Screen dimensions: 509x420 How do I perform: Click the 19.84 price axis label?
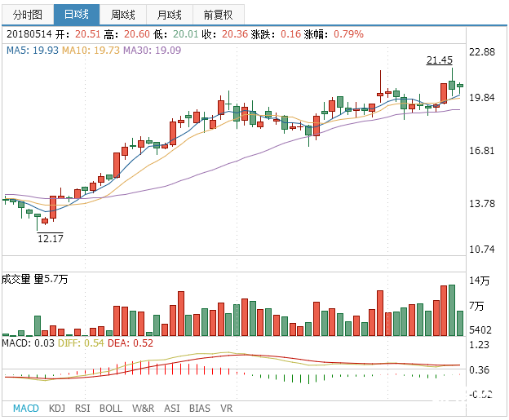pyautogui.click(x=482, y=97)
